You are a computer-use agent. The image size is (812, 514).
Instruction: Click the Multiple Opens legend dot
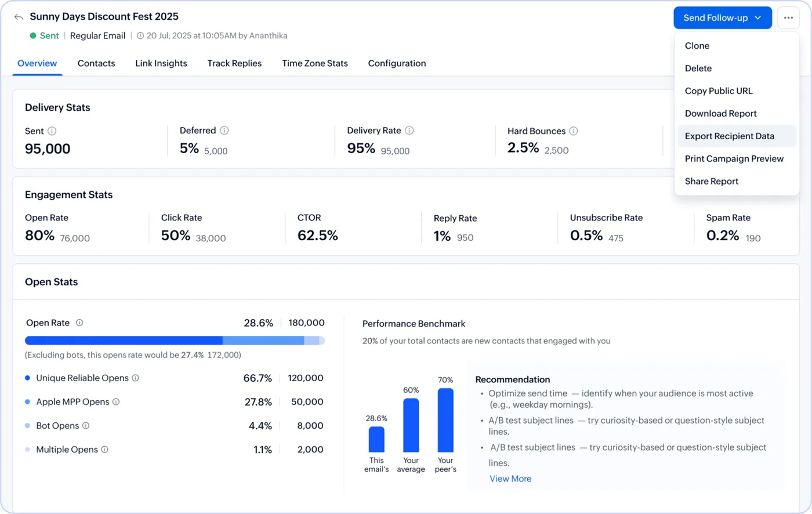[27, 449]
